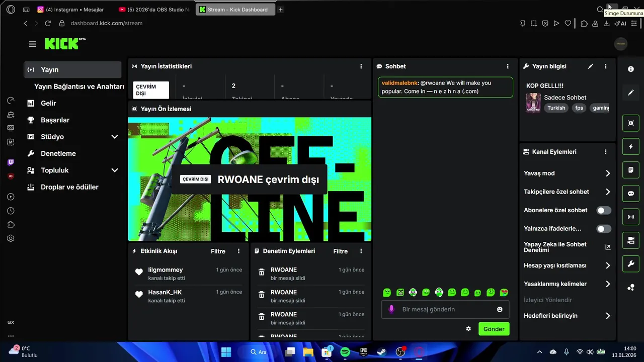
Task: Click purple microphone in chat box
Action: coord(391,309)
